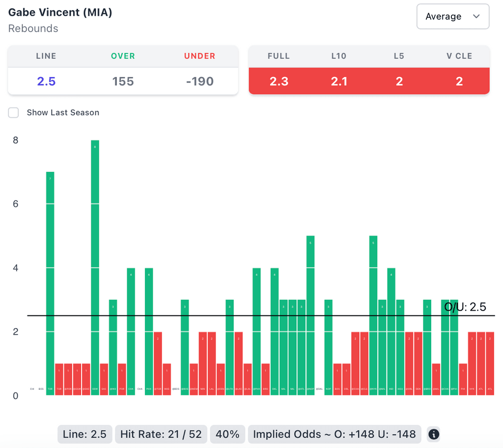The image size is (503, 448).
Task: Click the info icon beside Implied Odds
Action: (434, 435)
